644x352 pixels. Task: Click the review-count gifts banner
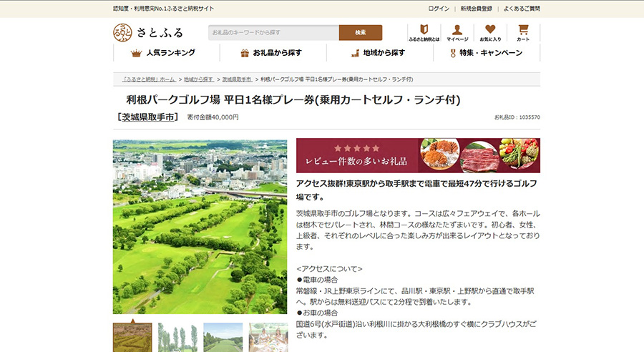click(x=418, y=155)
